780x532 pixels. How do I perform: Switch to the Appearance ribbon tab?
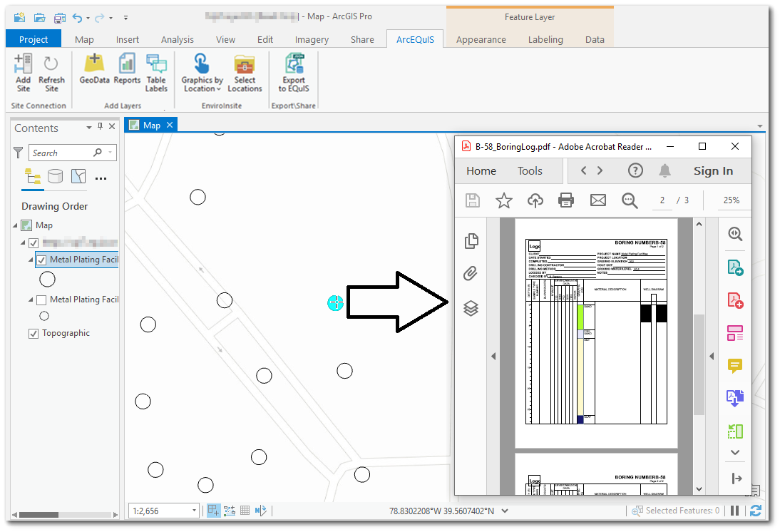(x=481, y=39)
